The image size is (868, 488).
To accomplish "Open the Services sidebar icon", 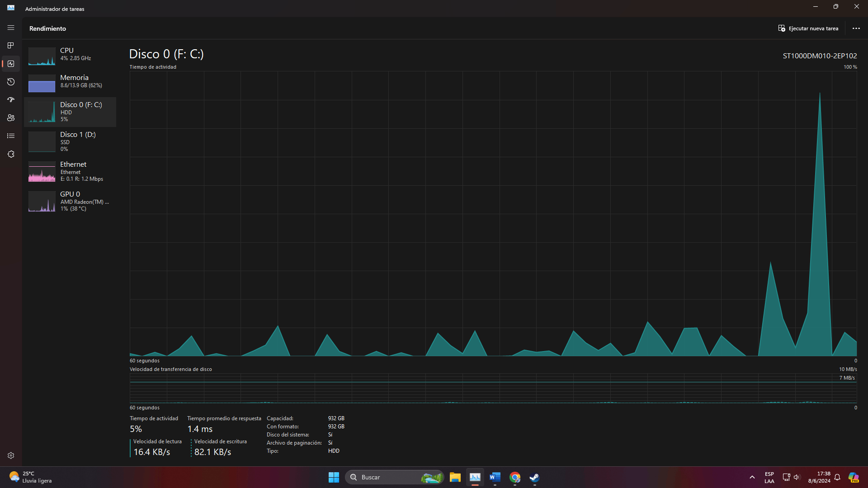I will pyautogui.click(x=11, y=154).
